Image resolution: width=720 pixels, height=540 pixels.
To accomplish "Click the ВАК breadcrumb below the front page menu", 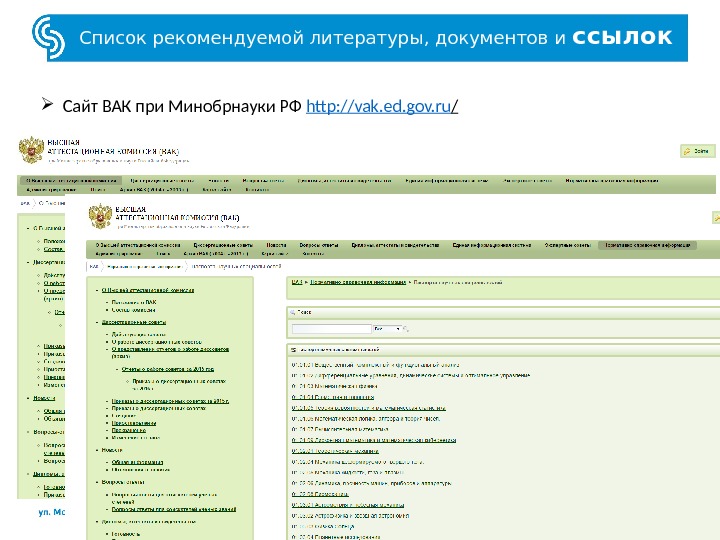I will coord(94,266).
